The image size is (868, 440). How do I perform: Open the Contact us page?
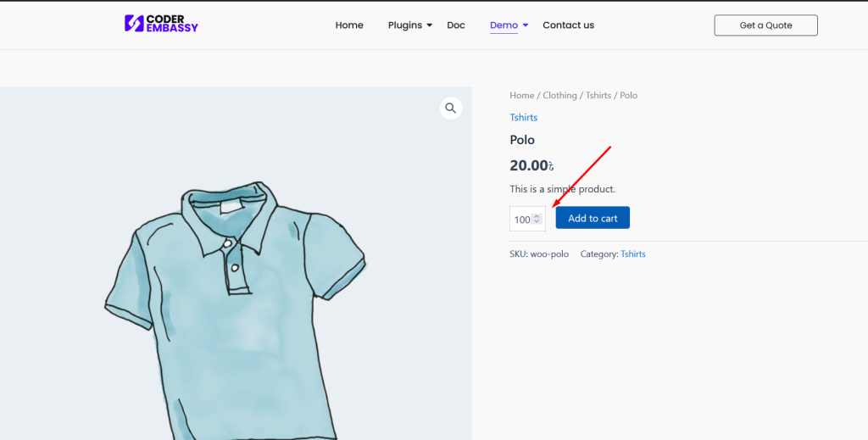568,25
